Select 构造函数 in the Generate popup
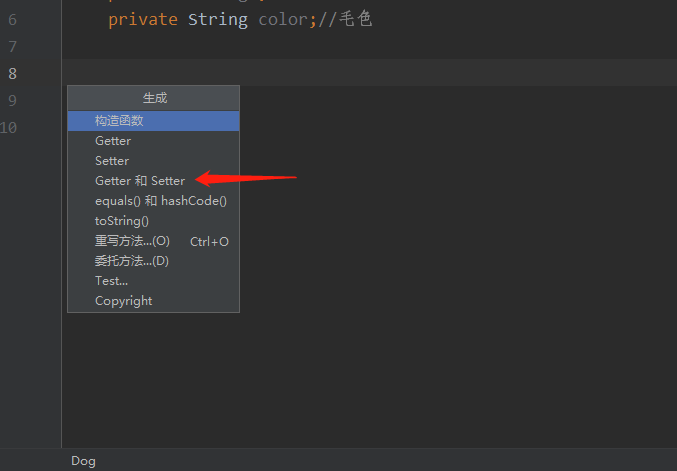Viewport: 677px width, 471px height. [119, 121]
